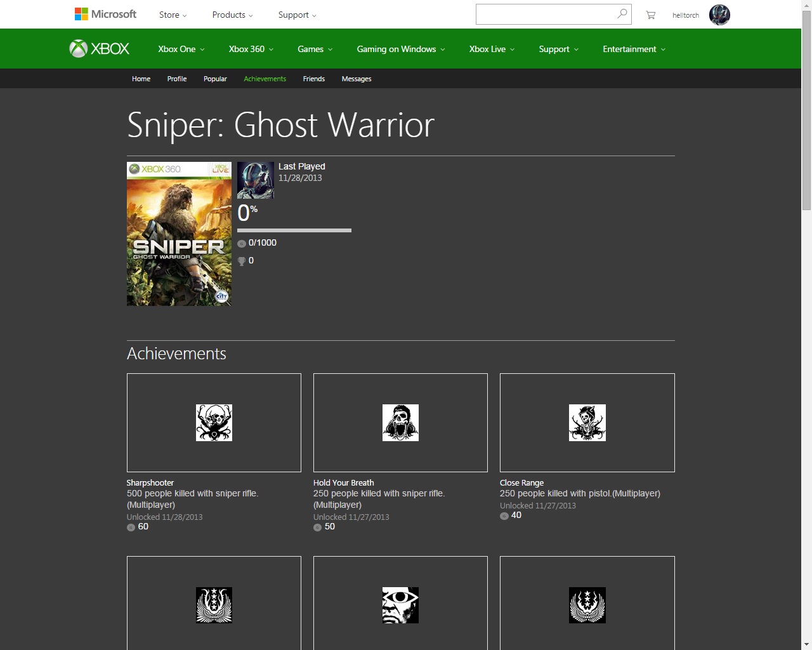Click the 11/28/2013 last played date
812x650 pixels.
pyautogui.click(x=300, y=178)
